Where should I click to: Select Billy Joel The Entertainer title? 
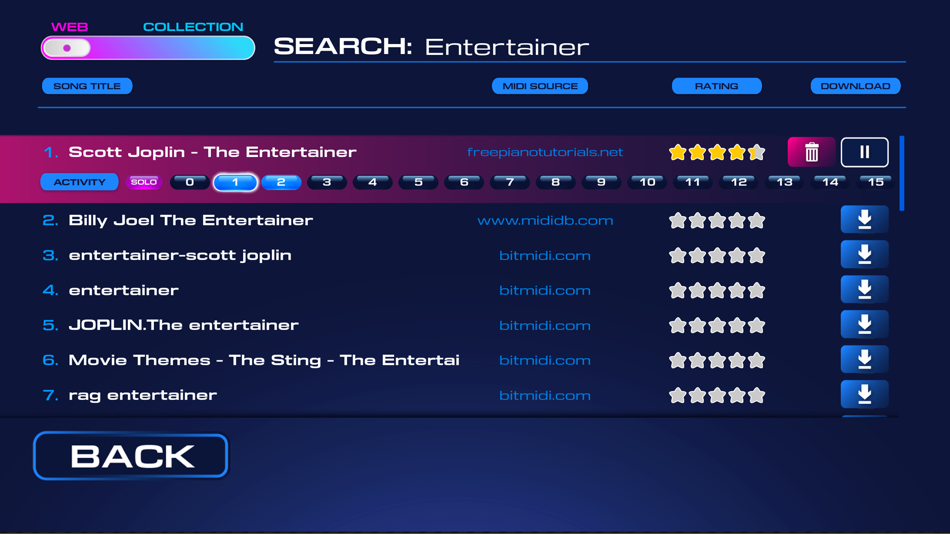[191, 220]
